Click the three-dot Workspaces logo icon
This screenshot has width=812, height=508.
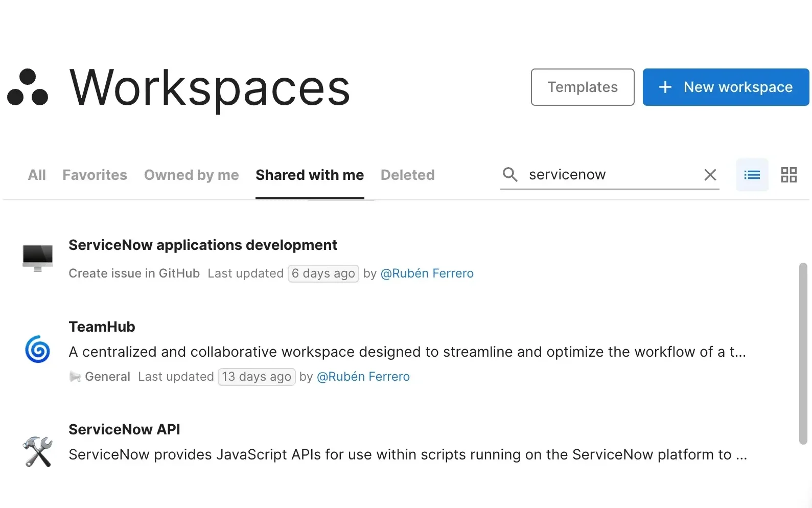click(x=28, y=87)
